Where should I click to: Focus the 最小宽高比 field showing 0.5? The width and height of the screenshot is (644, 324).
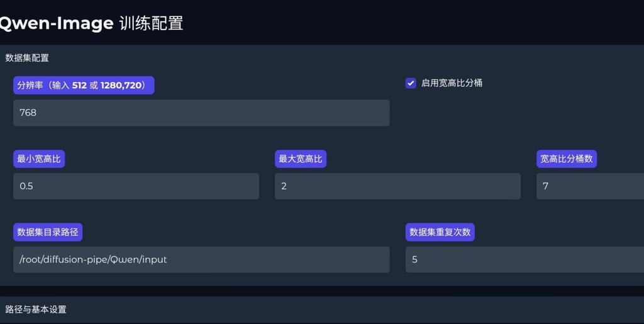point(136,186)
